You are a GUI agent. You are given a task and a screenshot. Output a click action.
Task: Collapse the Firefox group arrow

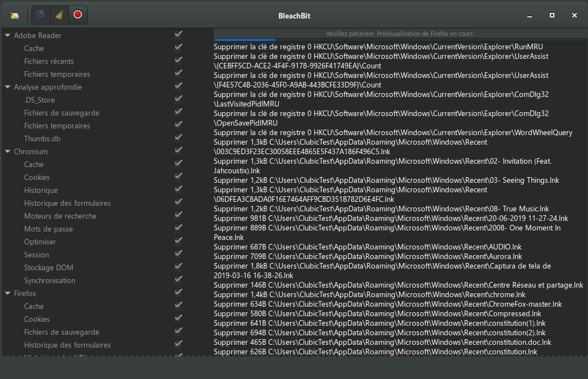8,293
